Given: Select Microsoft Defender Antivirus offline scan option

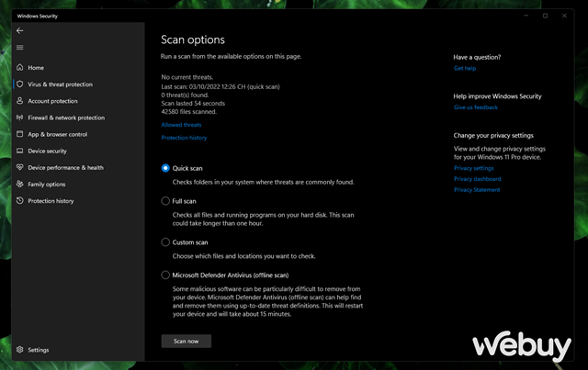Looking at the screenshot, I should (x=165, y=275).
